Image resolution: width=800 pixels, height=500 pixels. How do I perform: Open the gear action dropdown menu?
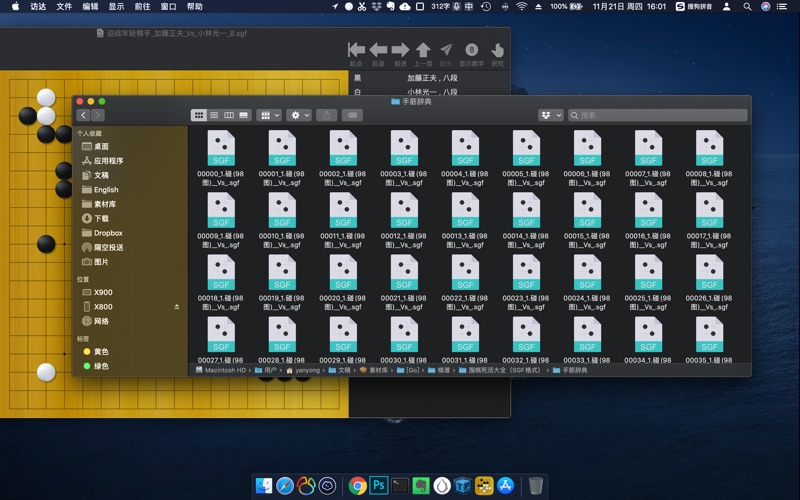[299, 116]
